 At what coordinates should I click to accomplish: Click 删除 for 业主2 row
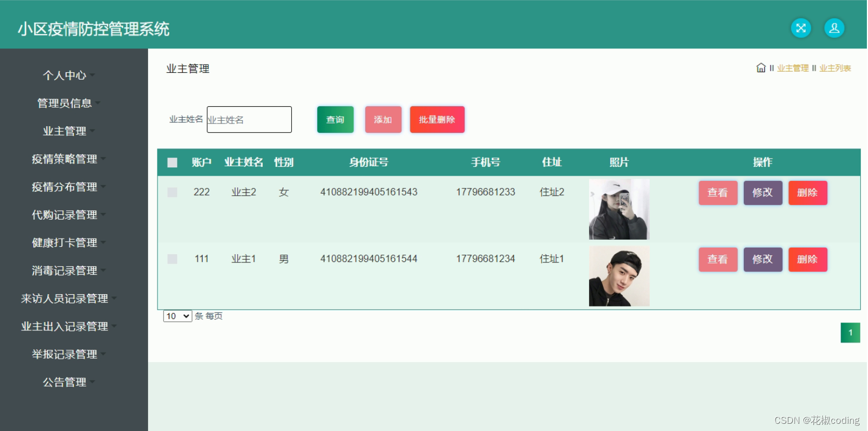click(x=807, y=193)
